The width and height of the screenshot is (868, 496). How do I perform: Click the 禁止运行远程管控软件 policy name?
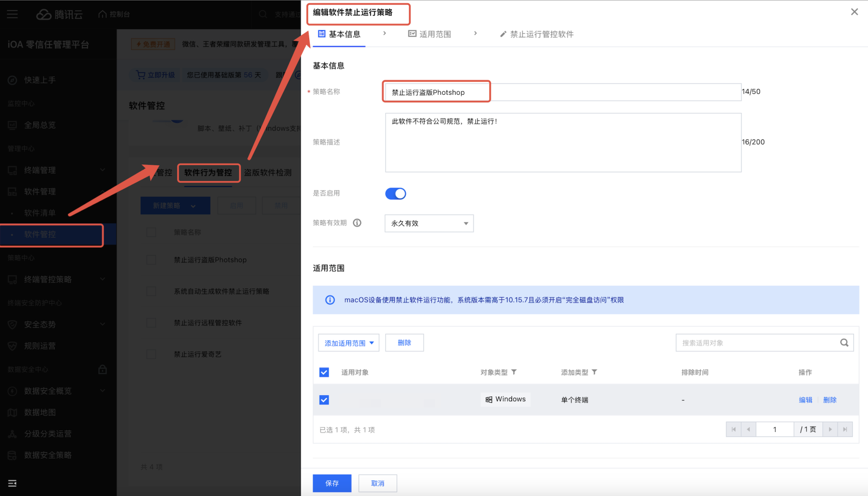[x=208, y=323]
